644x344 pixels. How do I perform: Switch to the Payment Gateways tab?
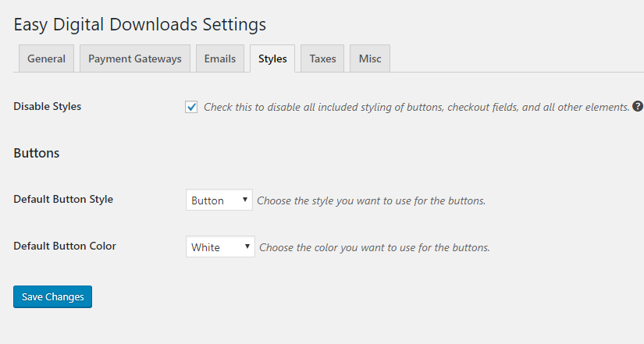tap(135, 59)
